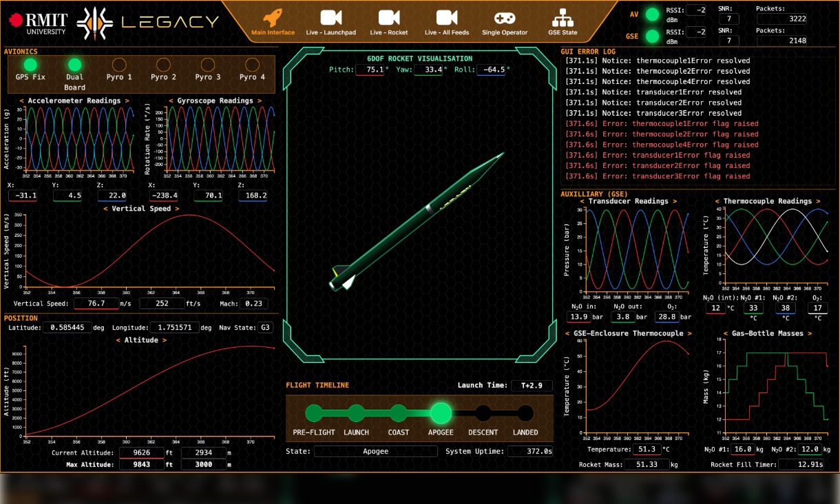Toggle the Pyro 4 indicator
This screenshot has width=840, height=504.
point(253,65)
